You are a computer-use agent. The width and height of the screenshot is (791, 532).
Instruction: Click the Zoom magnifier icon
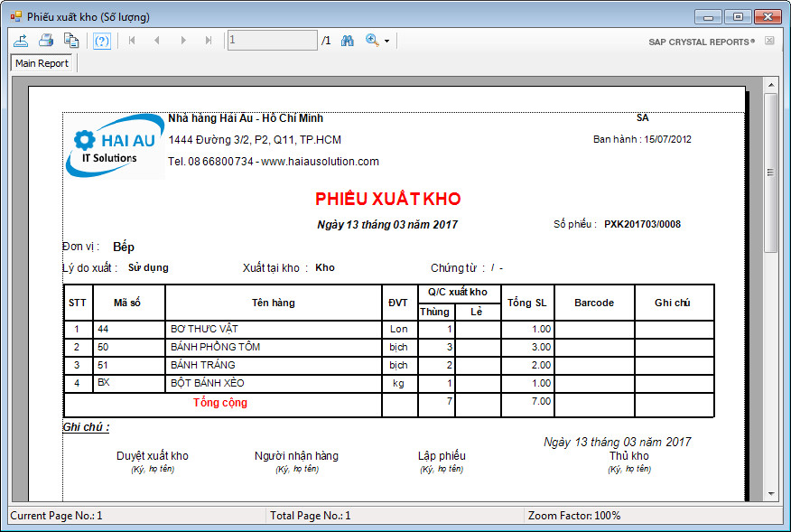click(372, 41)
